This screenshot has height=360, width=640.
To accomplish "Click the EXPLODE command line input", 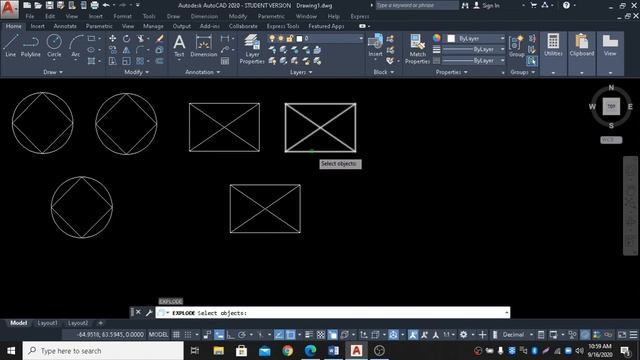I will pos(333,313).
